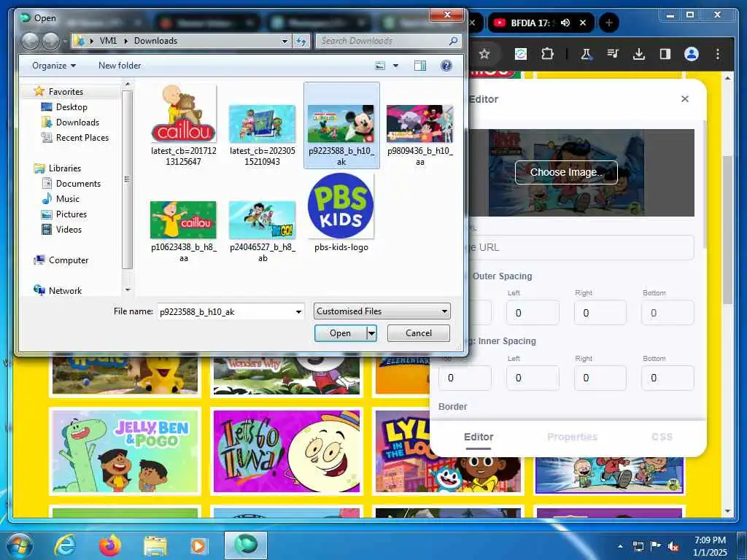747x560 pixels.
Task: Create a New folder
Action: point(120,66)
